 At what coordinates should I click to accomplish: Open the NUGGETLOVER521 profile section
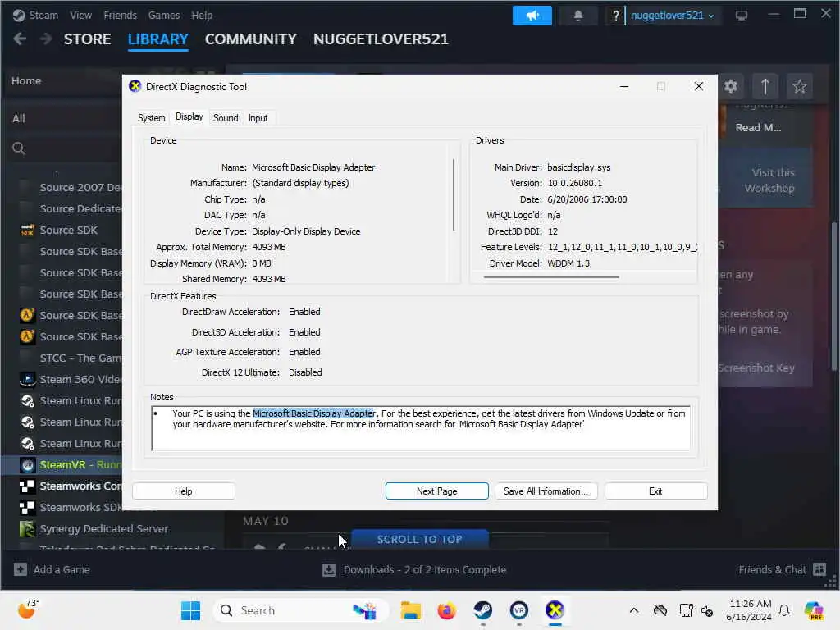point(381,39)
